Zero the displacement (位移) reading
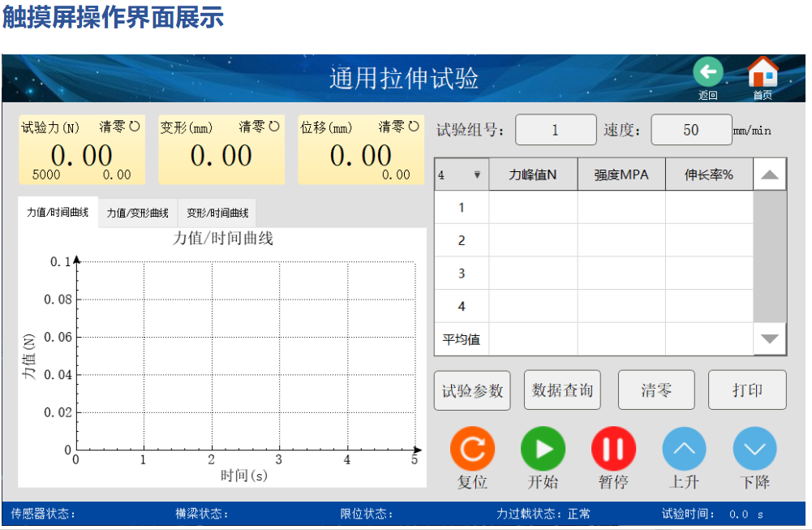 coord(399,127)
